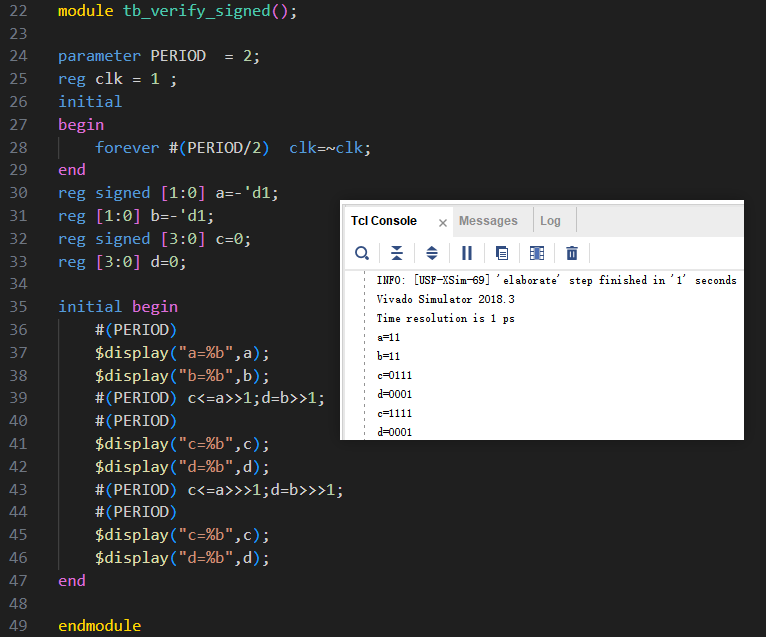The width and height of the screenshot is (766, 637).
Task: Select the c=0111 console output line
Action: pyautogui.click(x=394, y=375)
